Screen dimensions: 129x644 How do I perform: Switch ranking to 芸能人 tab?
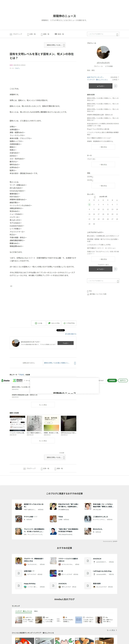click(x=36, y=611)
